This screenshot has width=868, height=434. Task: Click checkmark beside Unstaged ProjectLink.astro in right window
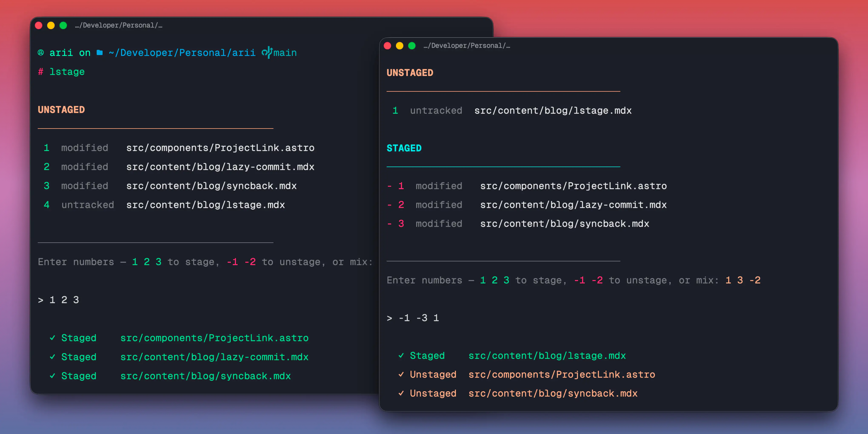(x=401, y=374)
